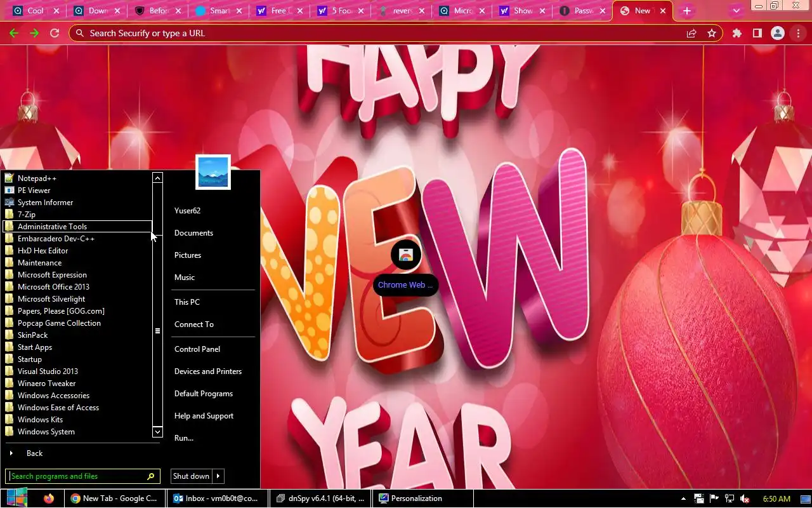Click the Search programs and files box
The width and height of the screenshot is (812, 508).
click(x=82, y=476)
